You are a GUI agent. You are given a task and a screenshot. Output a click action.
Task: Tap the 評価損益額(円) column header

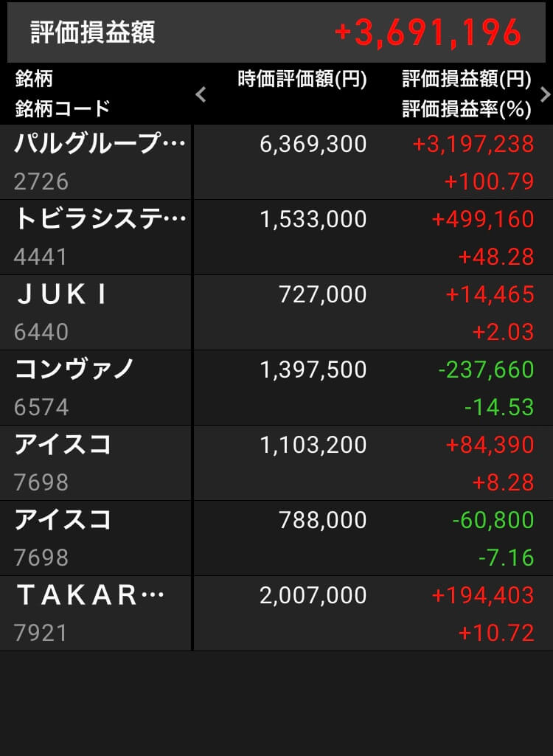tap(467, 79)
